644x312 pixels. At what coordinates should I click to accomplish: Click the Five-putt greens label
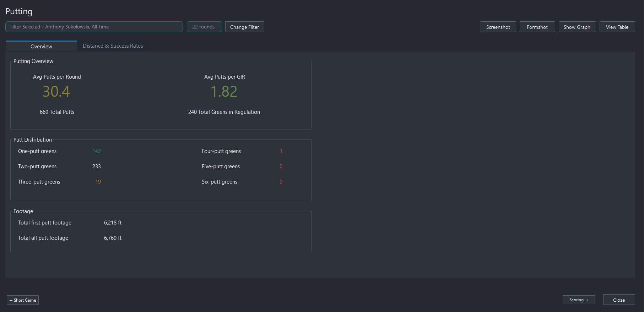221,166
